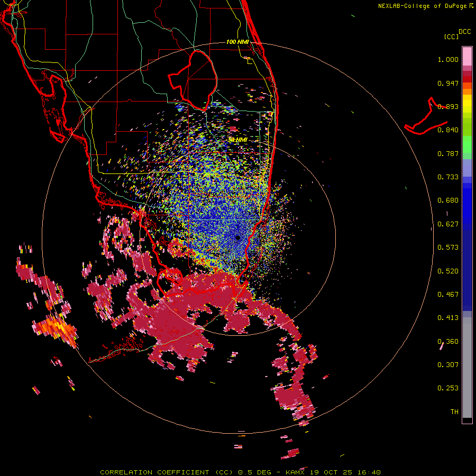Viewport: 476px width, 476px height.
Task: Click the TH threshold label
Action: tap(454, 412)
